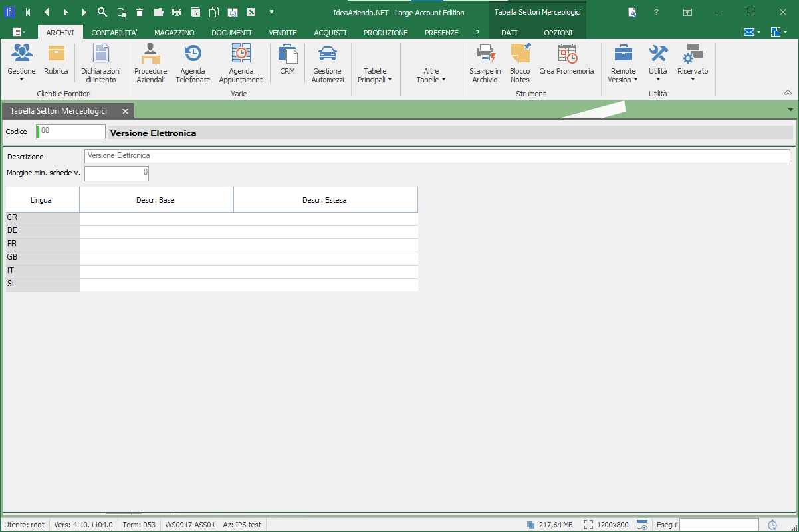Expand the Tabelle Principali dropdown

[375, 75]
